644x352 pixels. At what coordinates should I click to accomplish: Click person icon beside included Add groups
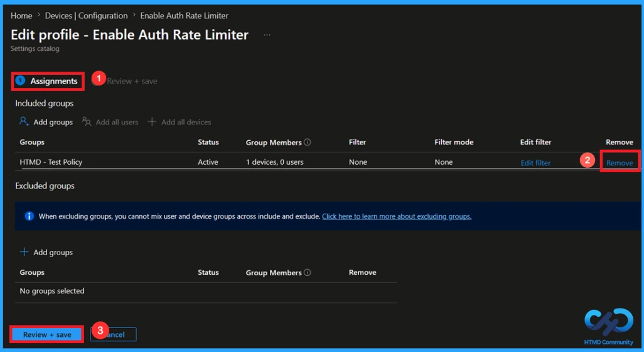pyautogui.click(x=24, y=122)
